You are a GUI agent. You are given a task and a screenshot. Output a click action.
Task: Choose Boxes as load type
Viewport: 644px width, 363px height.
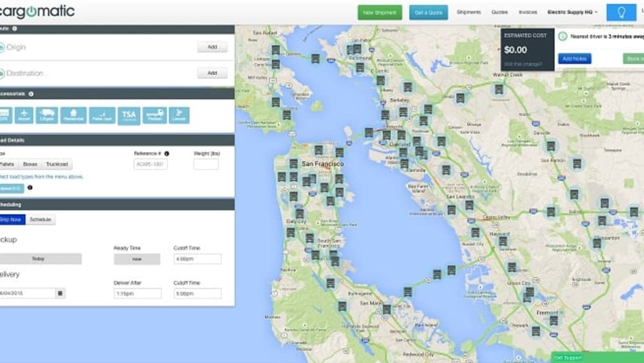[x=30, y=164]
